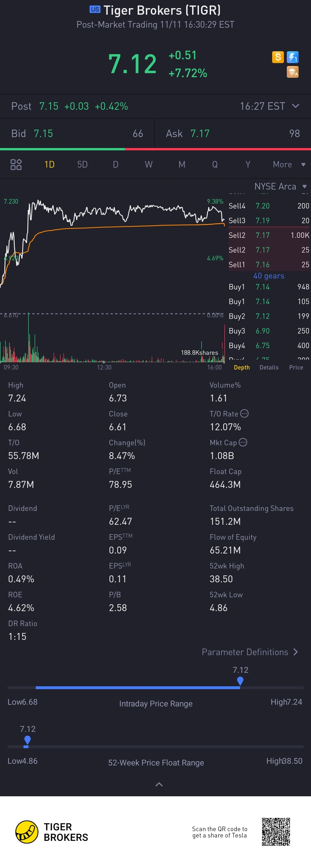Tap the Float Cap value 464.3M
Image resolution: width=311 pixels, height=868 pixels.
click(x=225, y=484)
